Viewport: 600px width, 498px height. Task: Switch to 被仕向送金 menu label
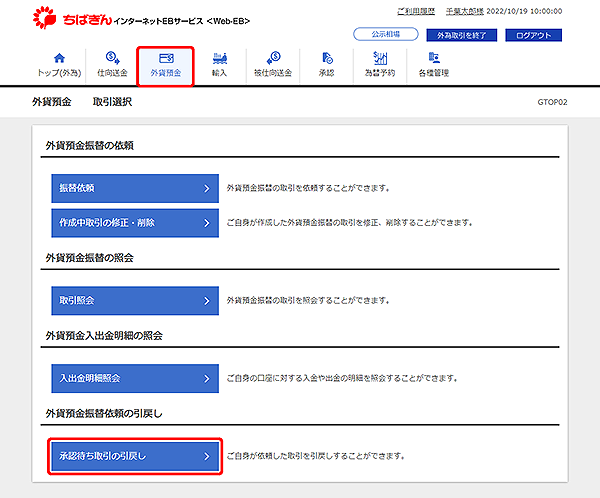[273, 73]
